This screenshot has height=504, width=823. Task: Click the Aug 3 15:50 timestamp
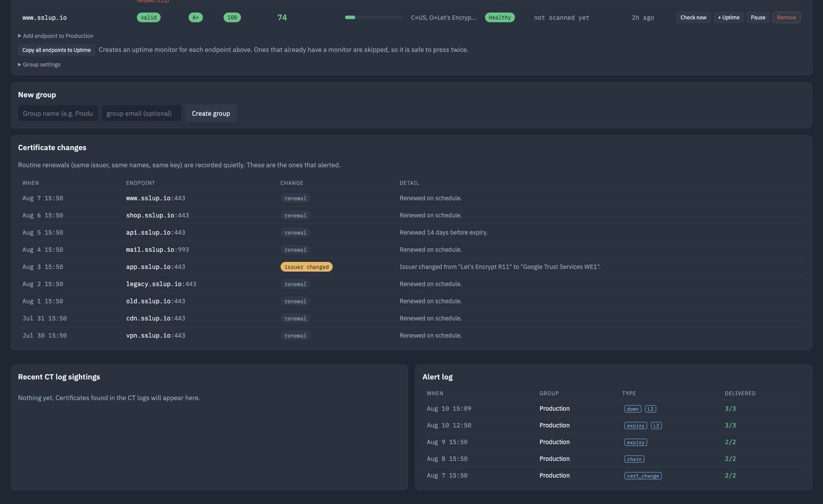tap(43, 267)
